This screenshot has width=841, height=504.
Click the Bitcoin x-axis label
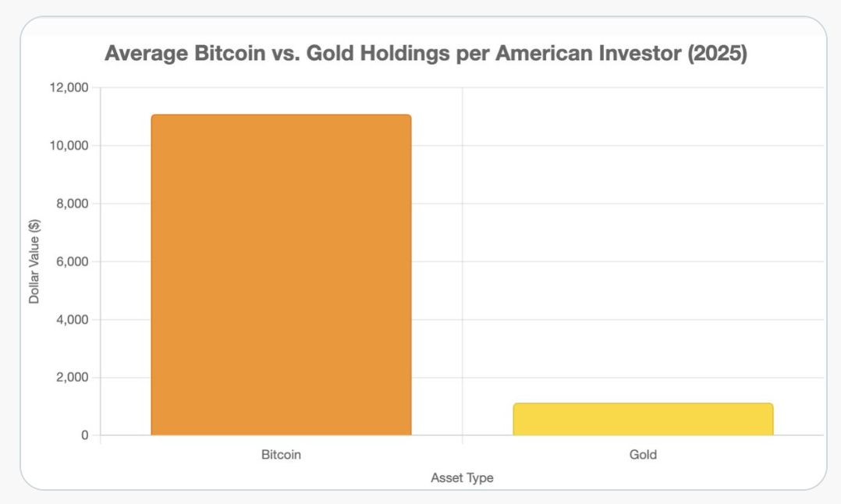click(x=281, y=455)
